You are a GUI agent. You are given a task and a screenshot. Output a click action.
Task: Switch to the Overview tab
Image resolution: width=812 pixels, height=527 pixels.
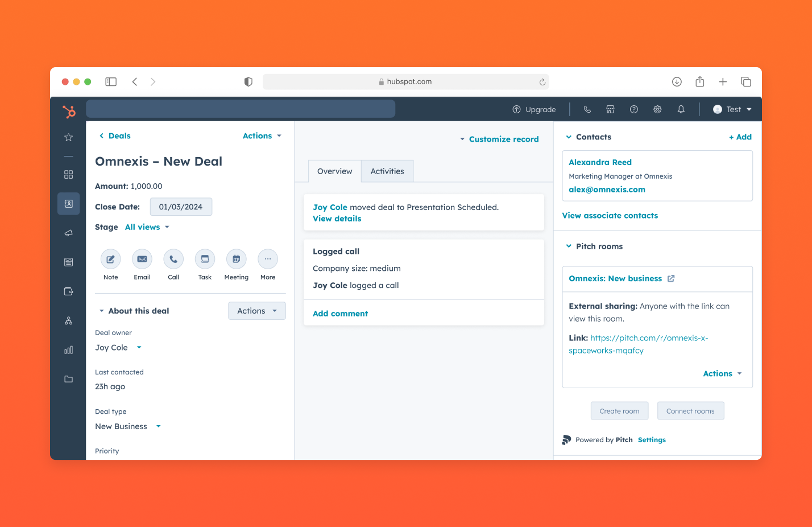[334, 171]
